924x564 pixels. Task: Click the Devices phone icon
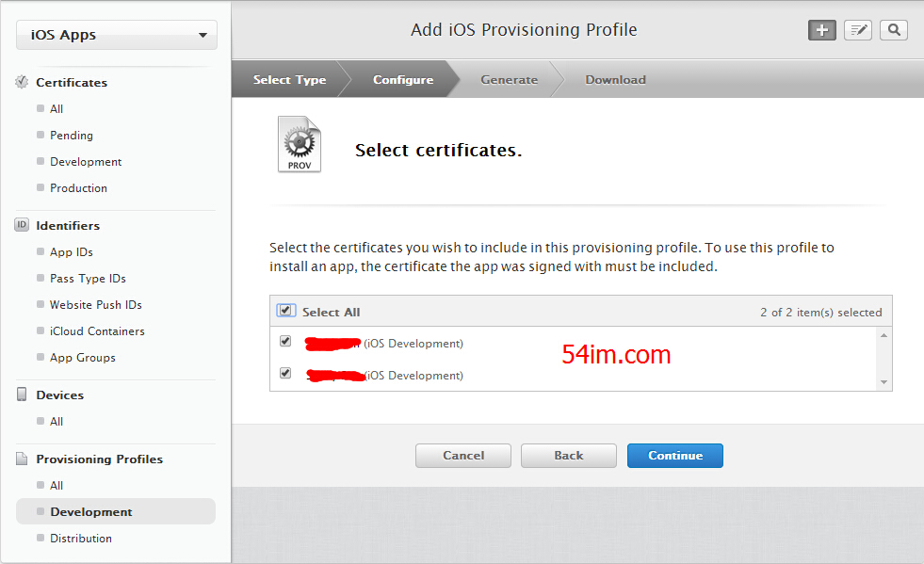coord(22,395)
